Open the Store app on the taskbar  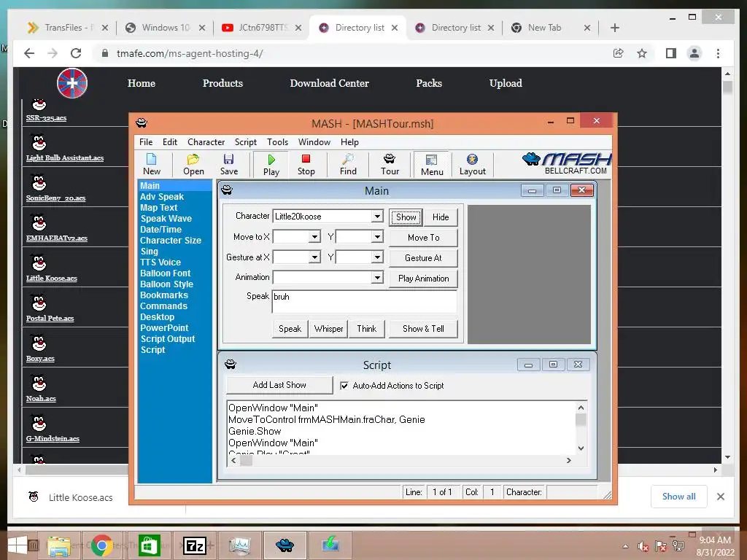click(149, 545)
